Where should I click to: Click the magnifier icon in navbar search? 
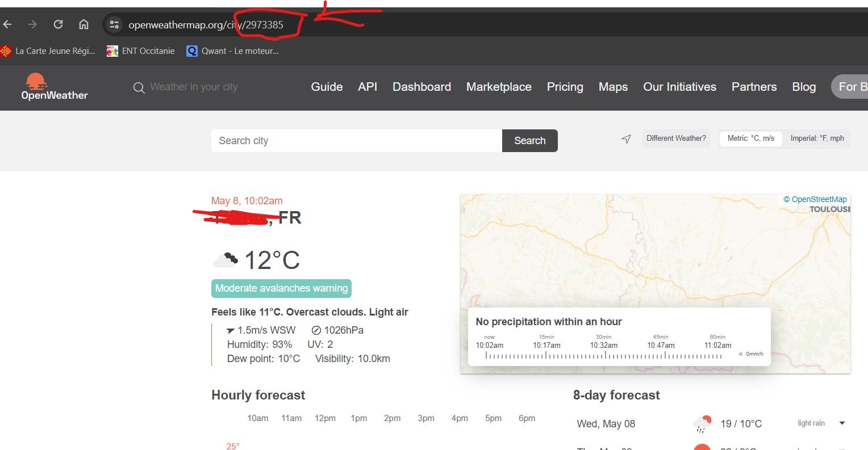coord(139,87)
